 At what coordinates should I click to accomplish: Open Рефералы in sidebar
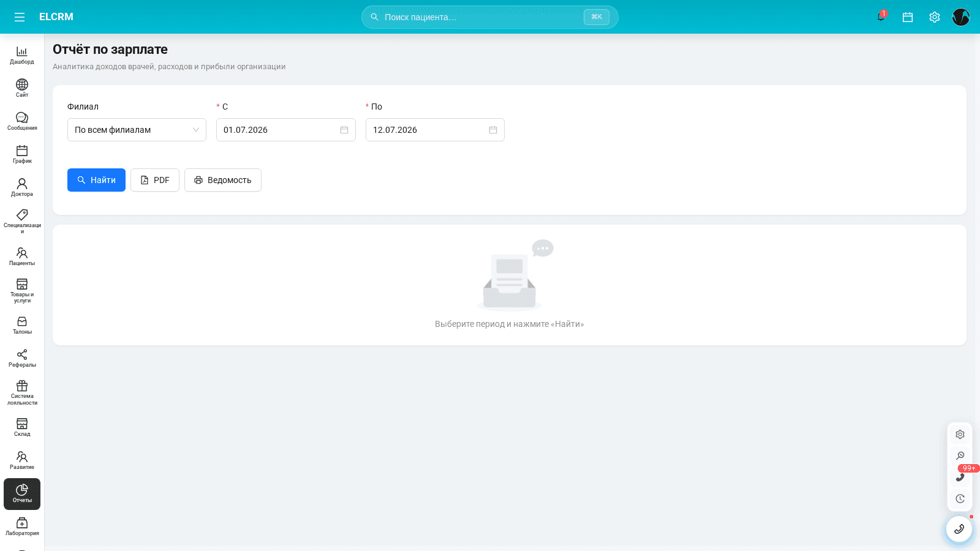tap(22, 358)
